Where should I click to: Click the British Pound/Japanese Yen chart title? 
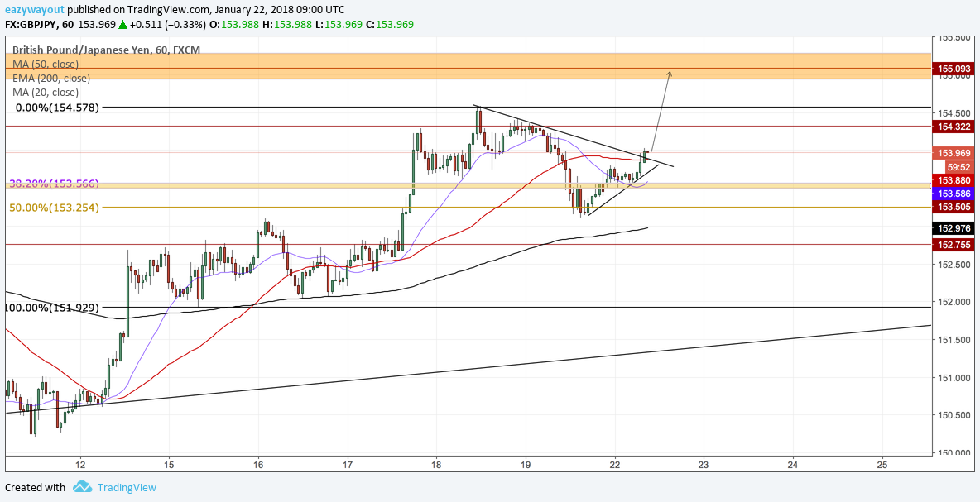point(106,50)
